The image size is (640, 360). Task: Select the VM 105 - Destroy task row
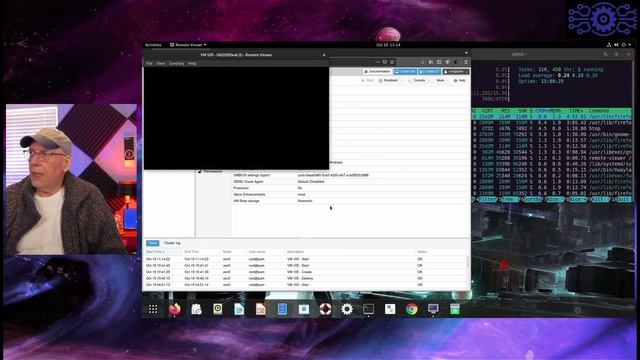tap(305, 278)
